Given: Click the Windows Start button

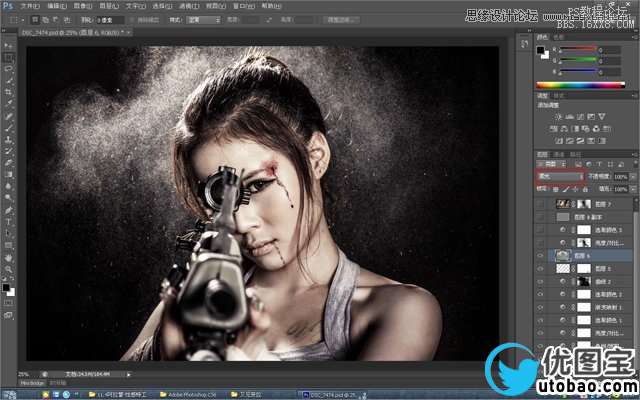Looking at the screenshot, I should [x=9, y=395].
